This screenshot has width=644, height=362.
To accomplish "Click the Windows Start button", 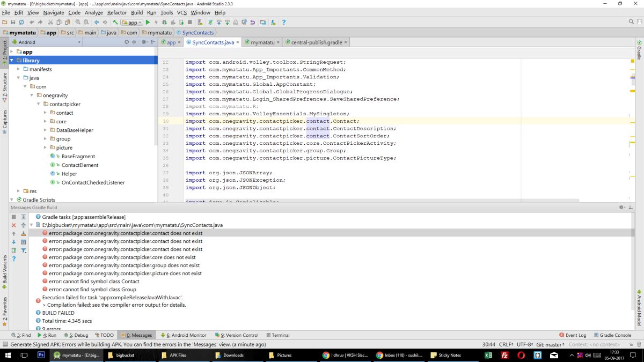I will tap(8, 355).
